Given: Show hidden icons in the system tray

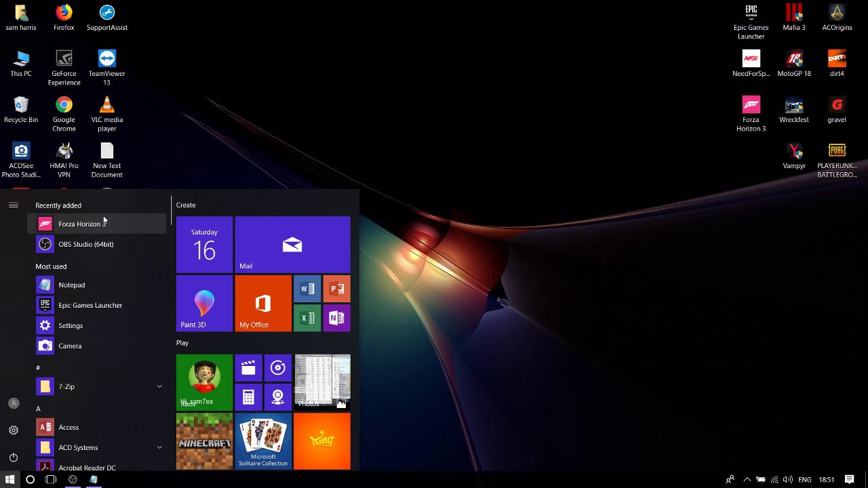Looking at the screenshot, I should (747, 479).
